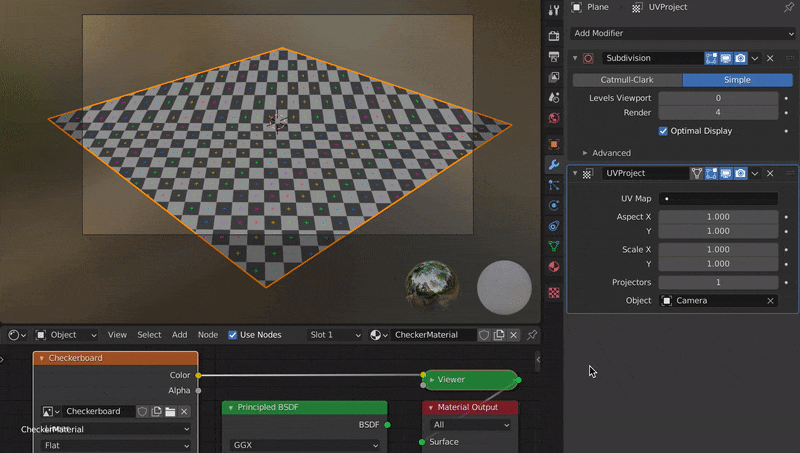The width and height of the screenshot is (800, 453).
Task: Click the Subdivision modifier type icon
Action: [x=588, y=58]
